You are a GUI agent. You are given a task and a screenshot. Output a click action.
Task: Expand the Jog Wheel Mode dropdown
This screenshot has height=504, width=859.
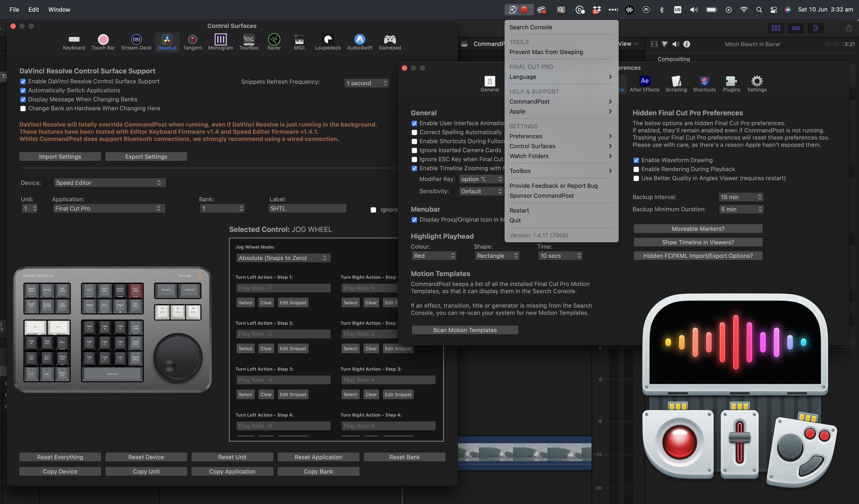283,258
